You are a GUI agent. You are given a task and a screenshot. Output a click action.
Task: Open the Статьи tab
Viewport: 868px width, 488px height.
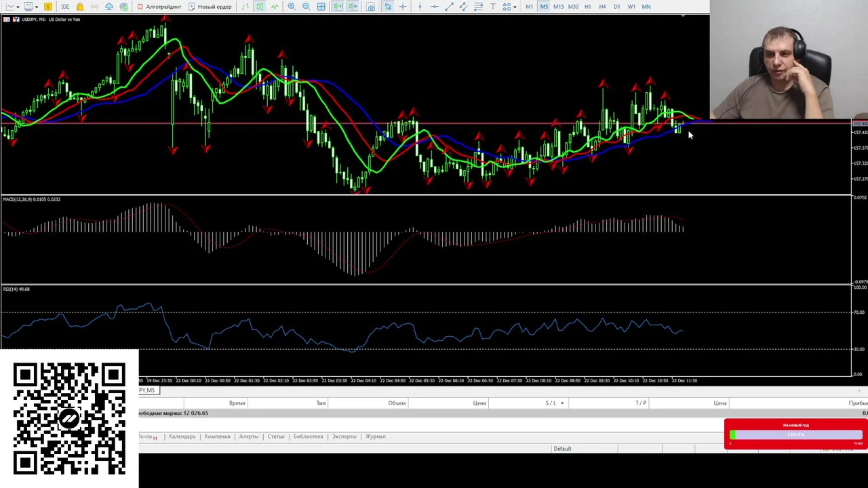click(275, 436)
